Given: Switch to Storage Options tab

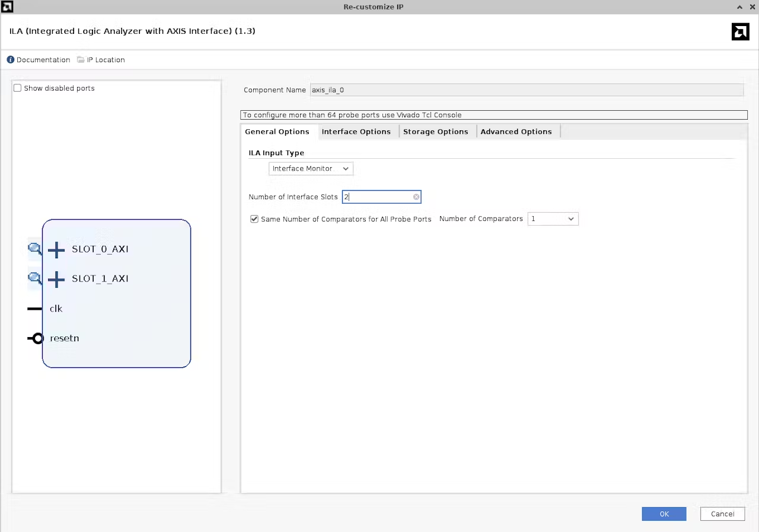Looking at the screenshot, I should tap(436, 132).
